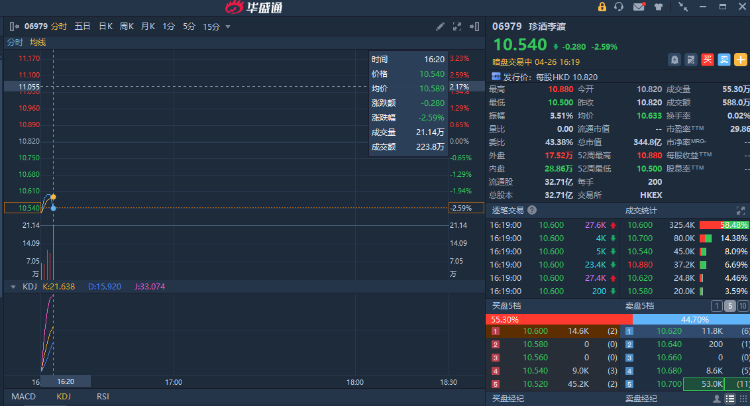Collapse the right quote panel icon
Screen dimensions: 750x406
[x=474, y=27]
